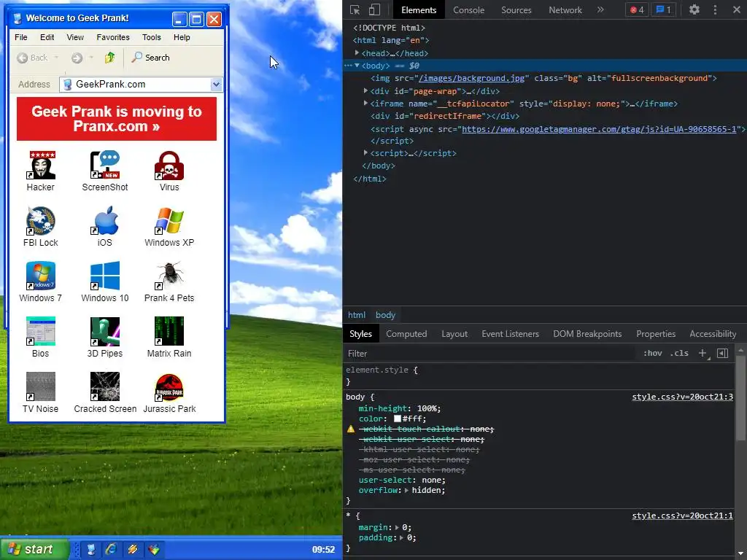Collapse the body element node
The image size is (747, 560).
click(x=357, y=66)
